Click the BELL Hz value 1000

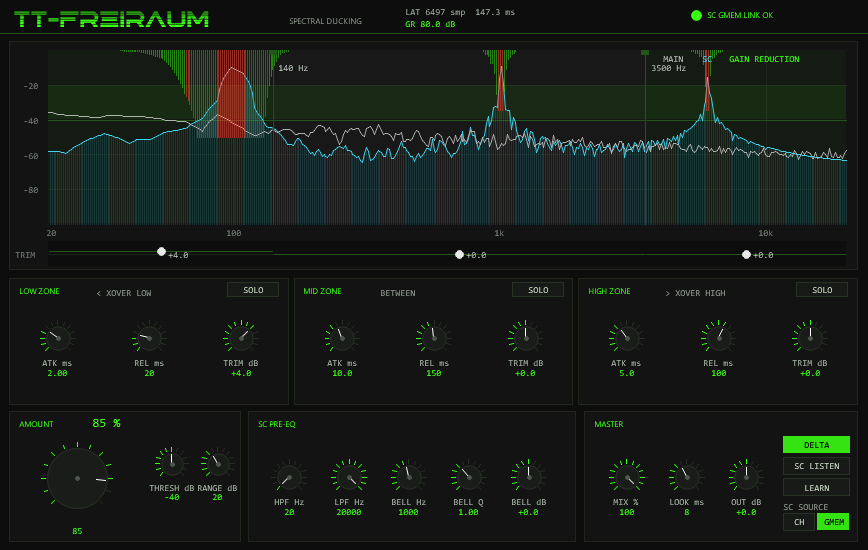(x=409, y=512)
